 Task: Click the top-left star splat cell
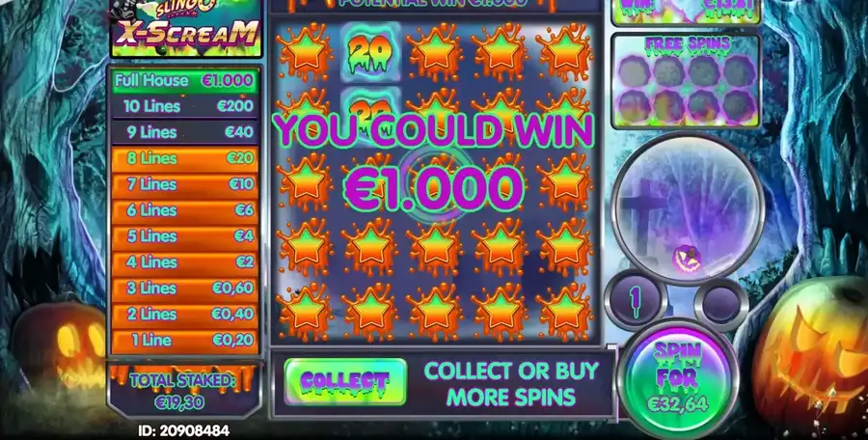pyautogui.click(x=305, y=51)
